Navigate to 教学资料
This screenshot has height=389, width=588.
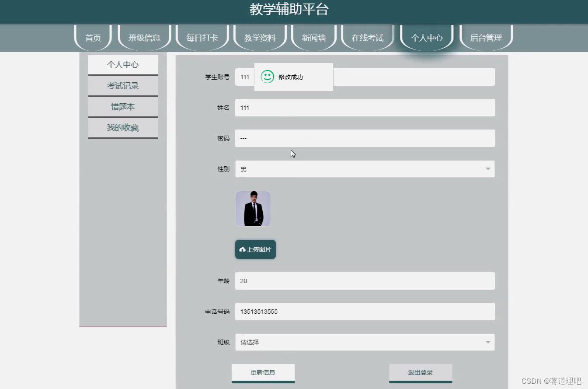(x=260, y=38)
